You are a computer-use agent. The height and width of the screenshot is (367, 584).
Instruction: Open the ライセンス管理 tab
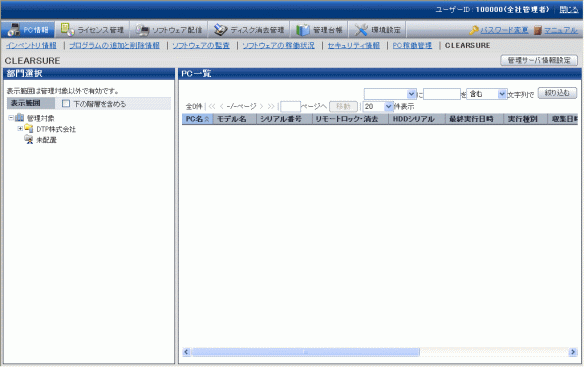coord(92,30)
